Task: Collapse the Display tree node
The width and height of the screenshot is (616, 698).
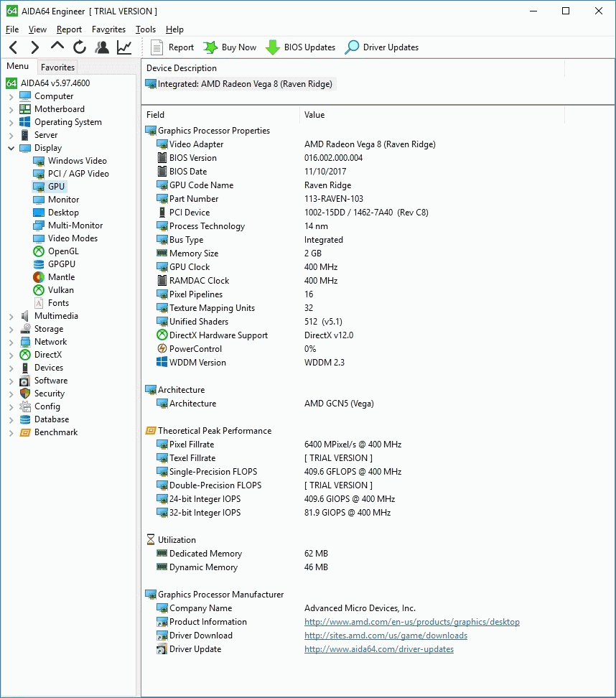Action: point(11,148)
